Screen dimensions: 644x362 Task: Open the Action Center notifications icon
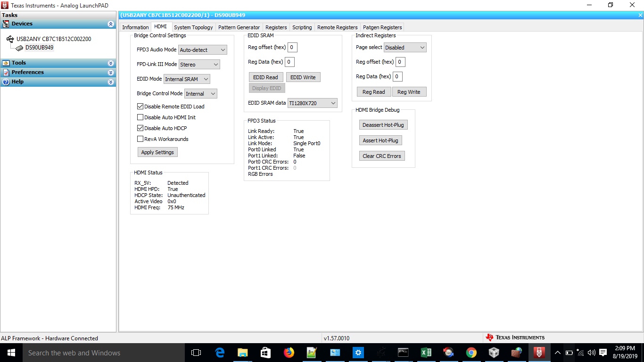point(603,353)
